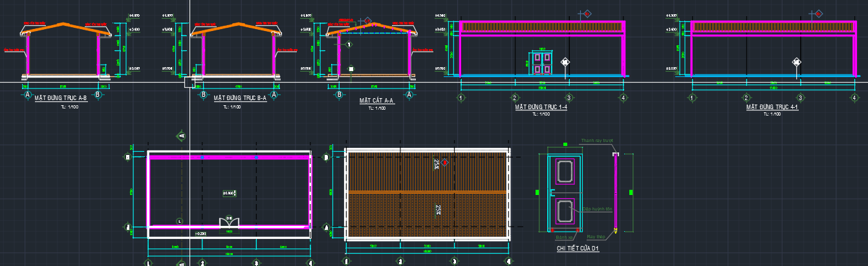Select axis bubble 2 of the 1-4 elevation
Image resolution: width=868 pixels, height=266 pixels.
515,98
